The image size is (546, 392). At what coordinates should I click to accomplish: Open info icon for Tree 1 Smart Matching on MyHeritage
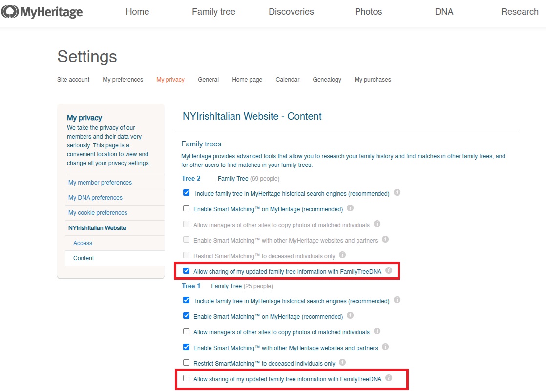(x=350, y=316)
